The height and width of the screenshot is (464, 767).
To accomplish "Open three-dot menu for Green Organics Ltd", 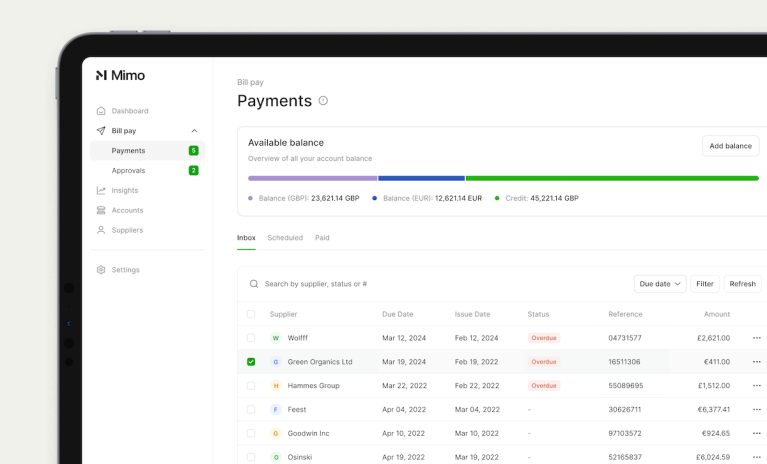I will click(x=756, y=362).
